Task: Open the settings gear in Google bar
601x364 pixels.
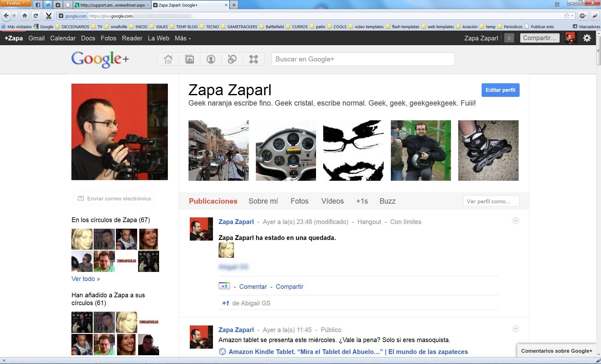Action: tap(587, 38)
